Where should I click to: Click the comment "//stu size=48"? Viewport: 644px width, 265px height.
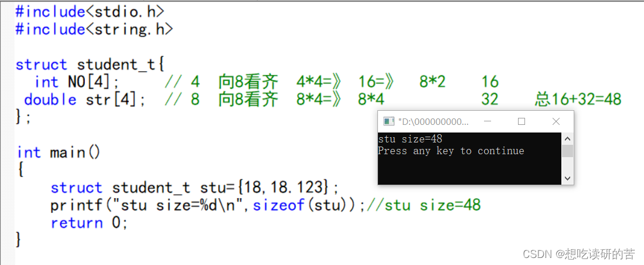424,205
